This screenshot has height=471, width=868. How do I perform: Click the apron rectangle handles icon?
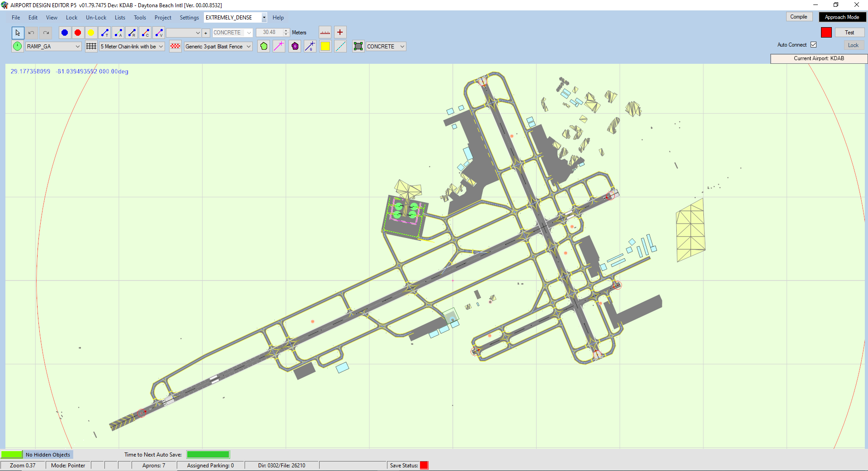tap(359, 46)
